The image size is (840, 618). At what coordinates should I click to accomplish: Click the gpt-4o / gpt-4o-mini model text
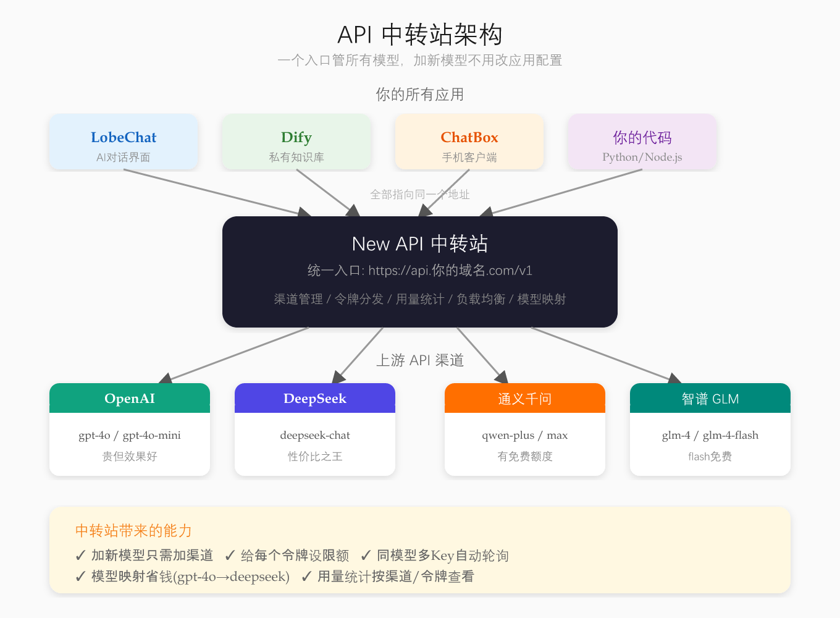pos(130,435)
